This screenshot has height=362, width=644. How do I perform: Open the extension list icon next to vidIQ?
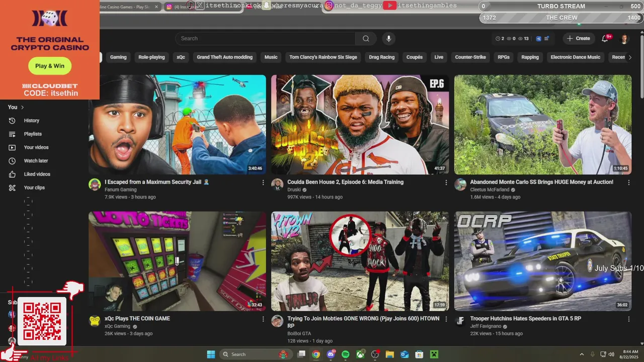click(546, 38)
